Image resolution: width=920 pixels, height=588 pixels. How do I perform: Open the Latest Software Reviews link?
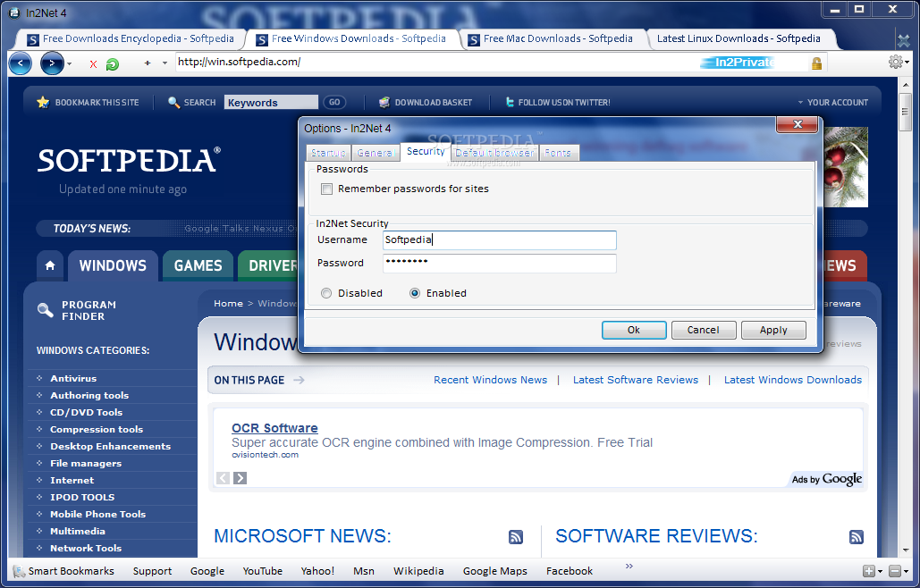click(636, 380)
